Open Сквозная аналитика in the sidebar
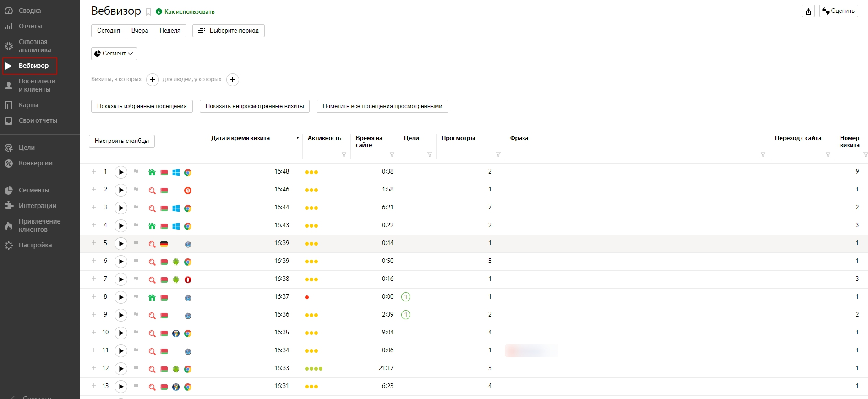 [35, 46]
